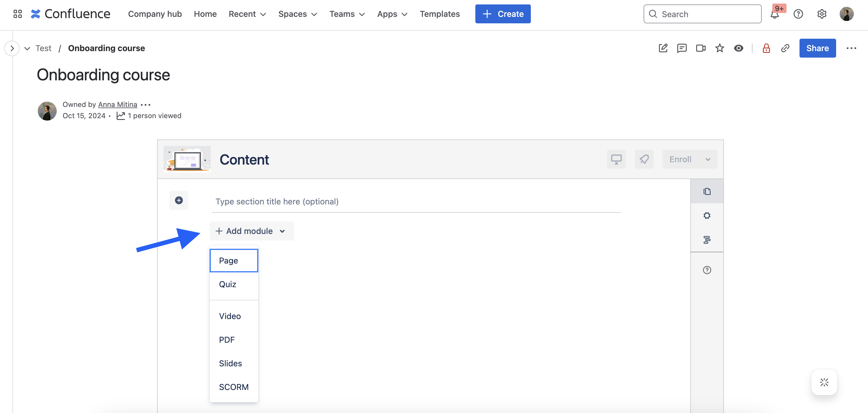Expand the Add module dropdown
Viewport: 868px width, 413px height.
[251, 231]
